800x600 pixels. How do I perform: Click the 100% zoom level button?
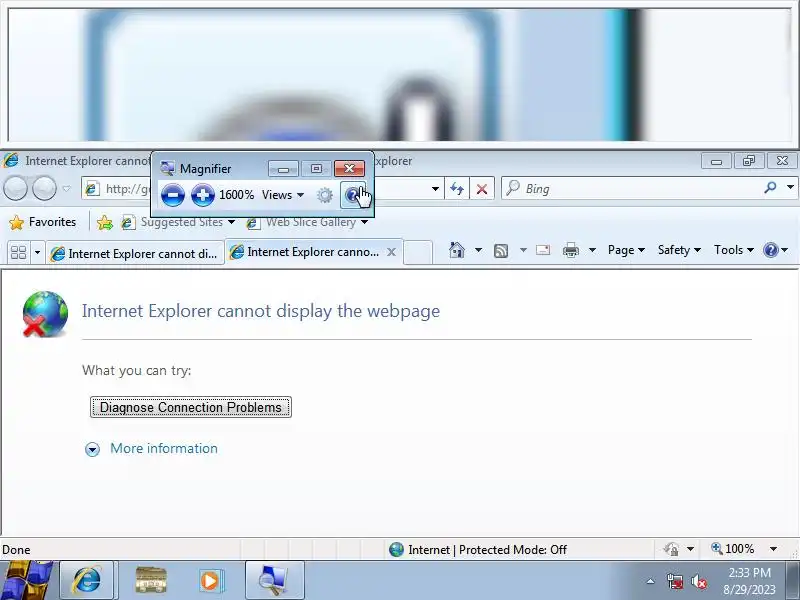point(733,549)
